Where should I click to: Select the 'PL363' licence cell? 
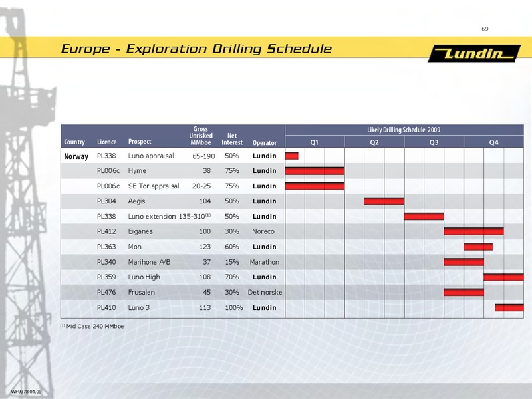point(106,247)
